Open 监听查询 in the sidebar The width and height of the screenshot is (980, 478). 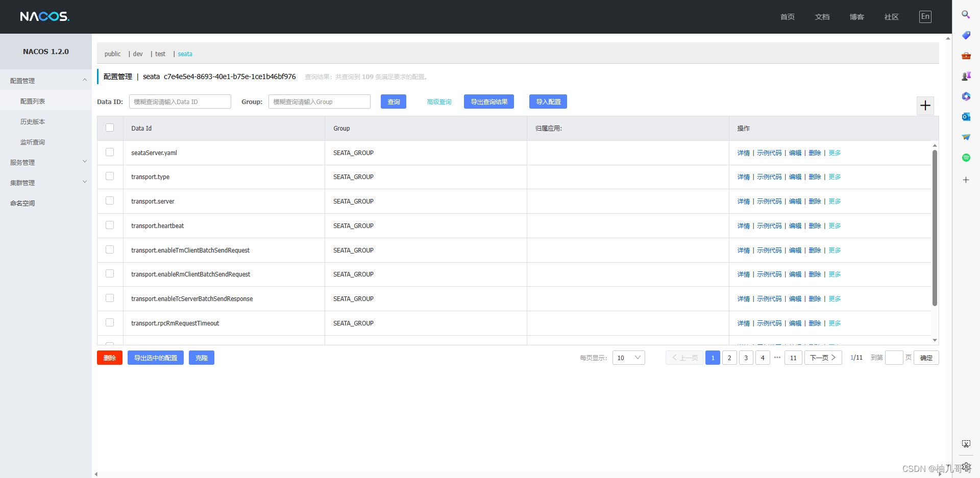point(45,142)
